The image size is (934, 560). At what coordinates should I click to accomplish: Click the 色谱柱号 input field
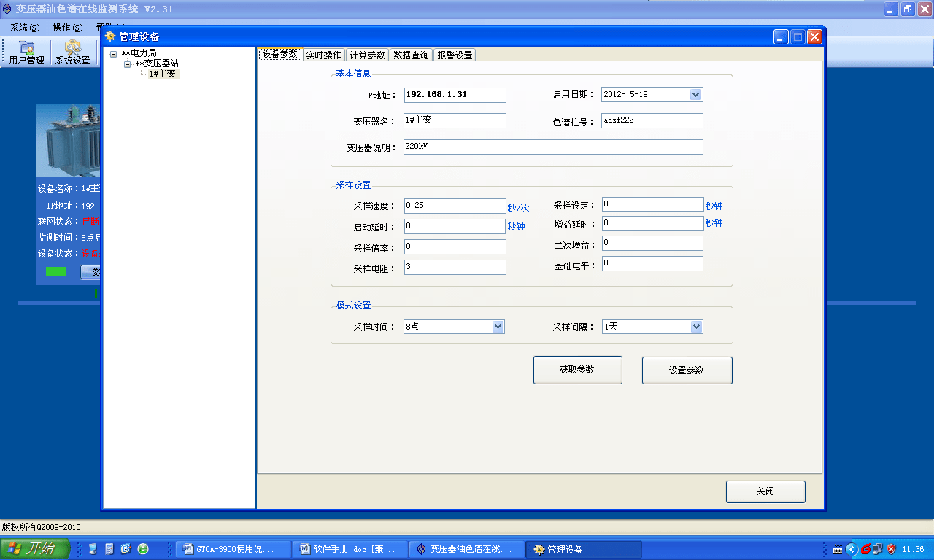(x=652, y=120)
